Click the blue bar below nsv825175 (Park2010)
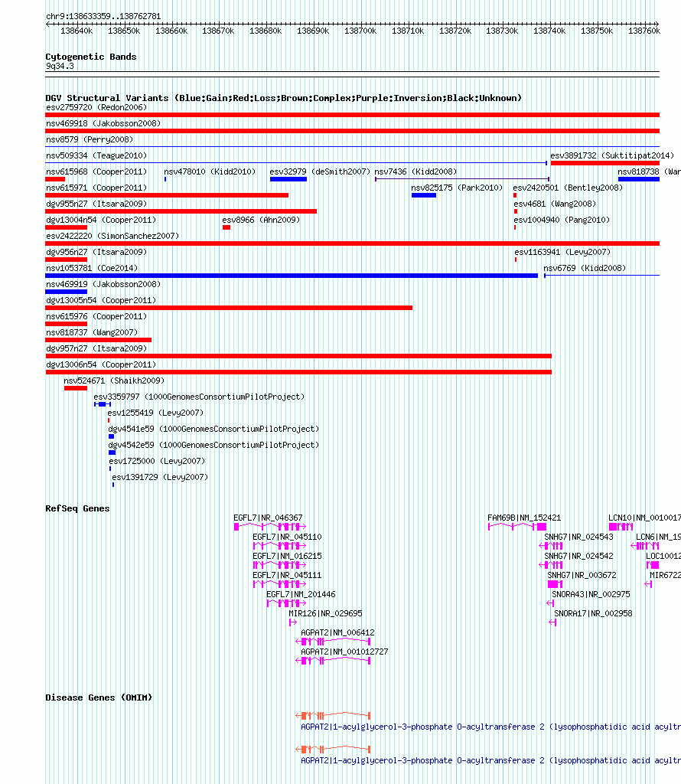Viewport: 681px width, 784px height. click(424, 195)
